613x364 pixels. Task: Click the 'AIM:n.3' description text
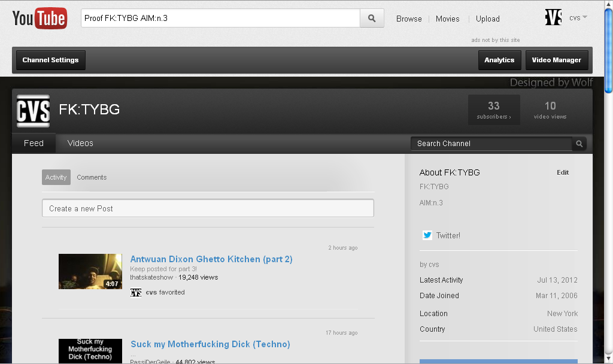point(431,203)
